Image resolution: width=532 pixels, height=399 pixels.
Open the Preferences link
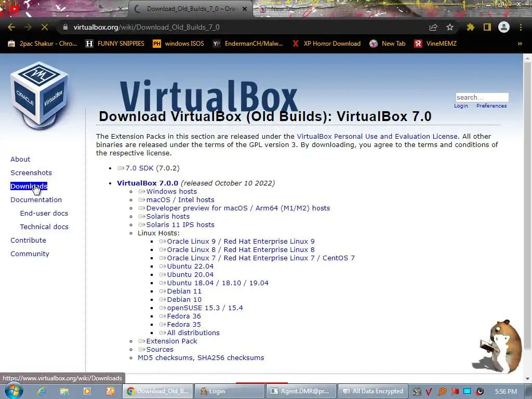coord(491,106)
